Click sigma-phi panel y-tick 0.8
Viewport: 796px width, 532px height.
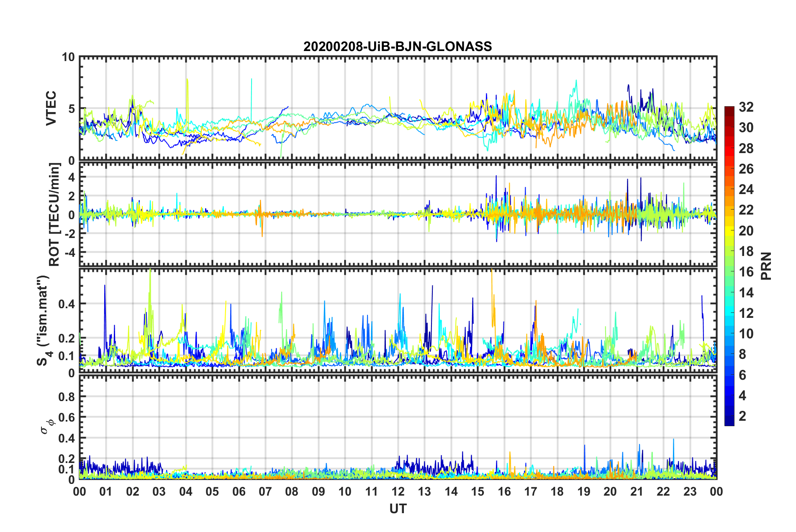(67, 396)
